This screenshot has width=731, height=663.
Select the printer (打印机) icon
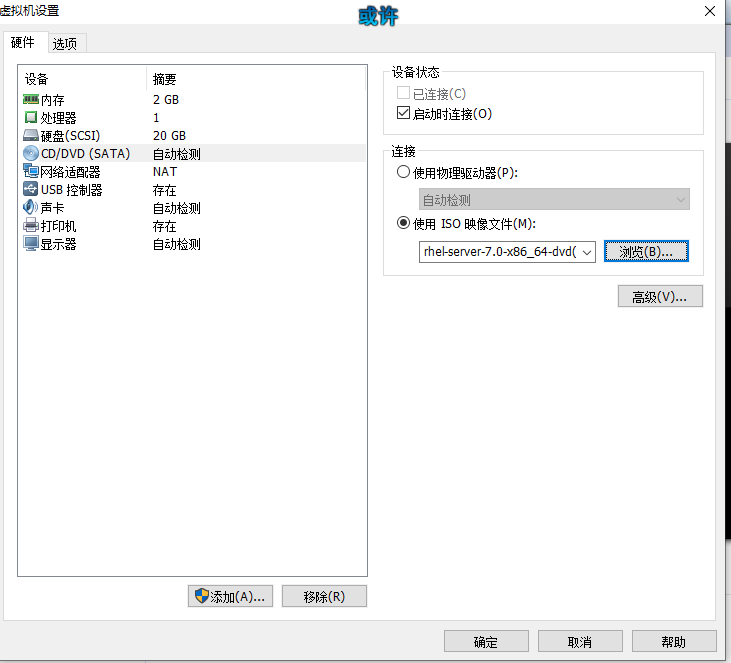pos(31,225)
